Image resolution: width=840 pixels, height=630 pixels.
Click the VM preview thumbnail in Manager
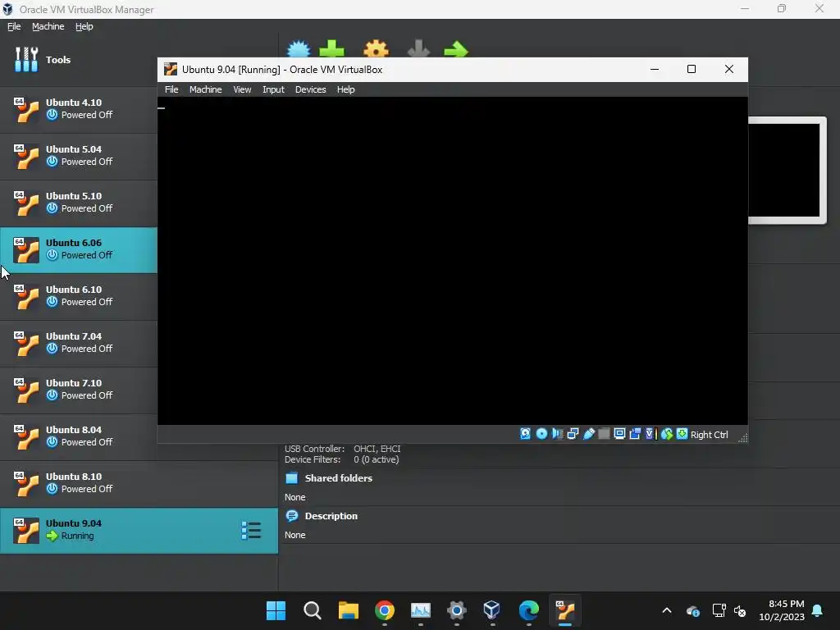click(787, 171)
